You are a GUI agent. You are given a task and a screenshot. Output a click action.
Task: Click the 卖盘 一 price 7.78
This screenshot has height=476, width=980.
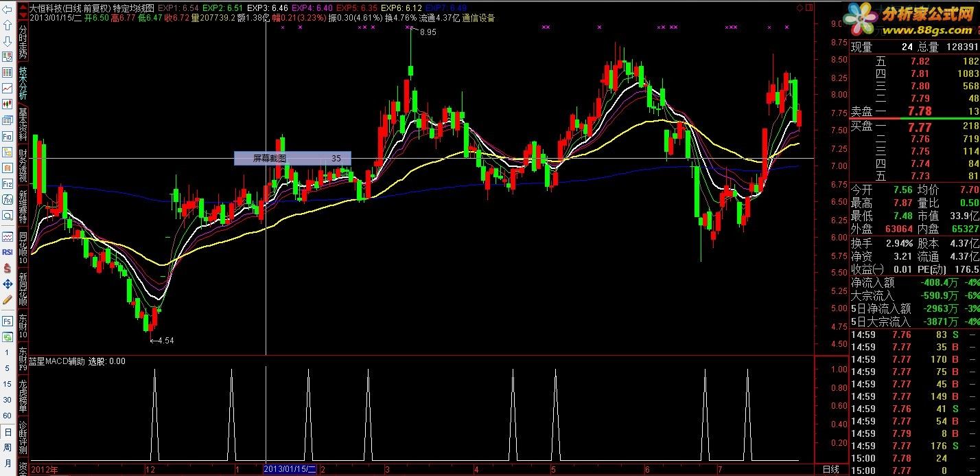pyautogui.click(x=919, y=111)
